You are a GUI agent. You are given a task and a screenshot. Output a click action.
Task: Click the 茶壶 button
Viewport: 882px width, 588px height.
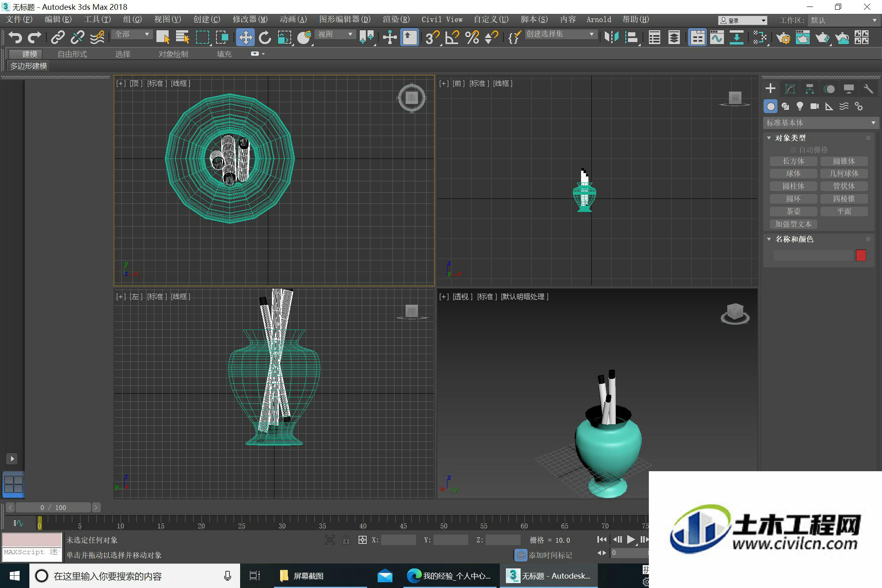pos(793,212)
